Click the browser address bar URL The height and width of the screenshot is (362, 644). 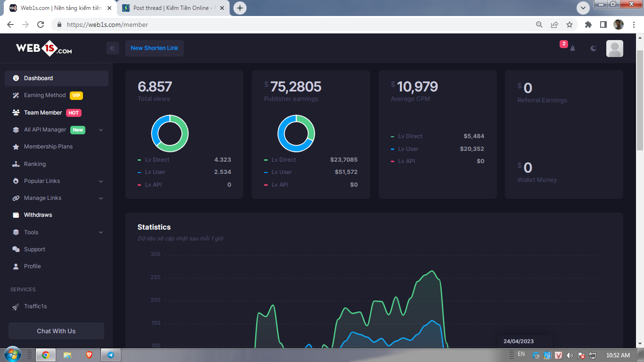[x=107, y=25]
